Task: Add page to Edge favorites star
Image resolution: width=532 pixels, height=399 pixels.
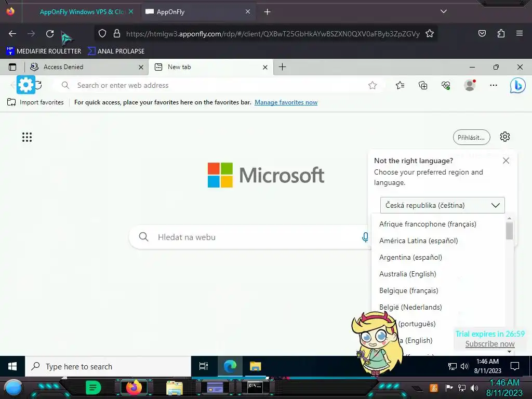Action: 372,86
